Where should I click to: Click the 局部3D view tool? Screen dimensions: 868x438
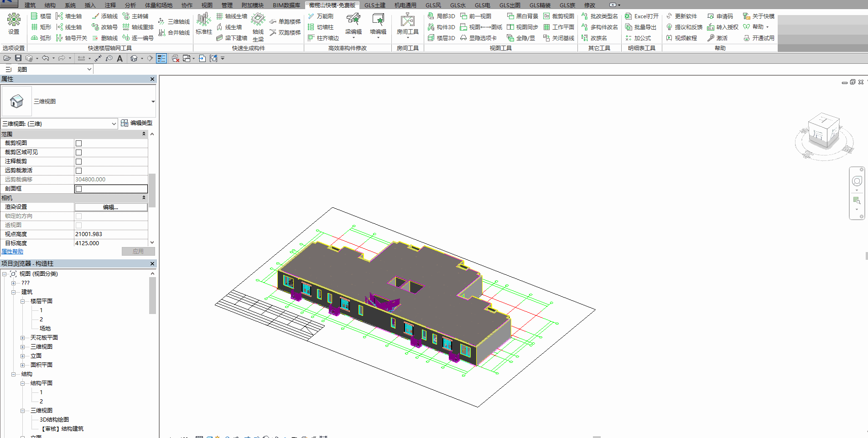tap(441, 16)
